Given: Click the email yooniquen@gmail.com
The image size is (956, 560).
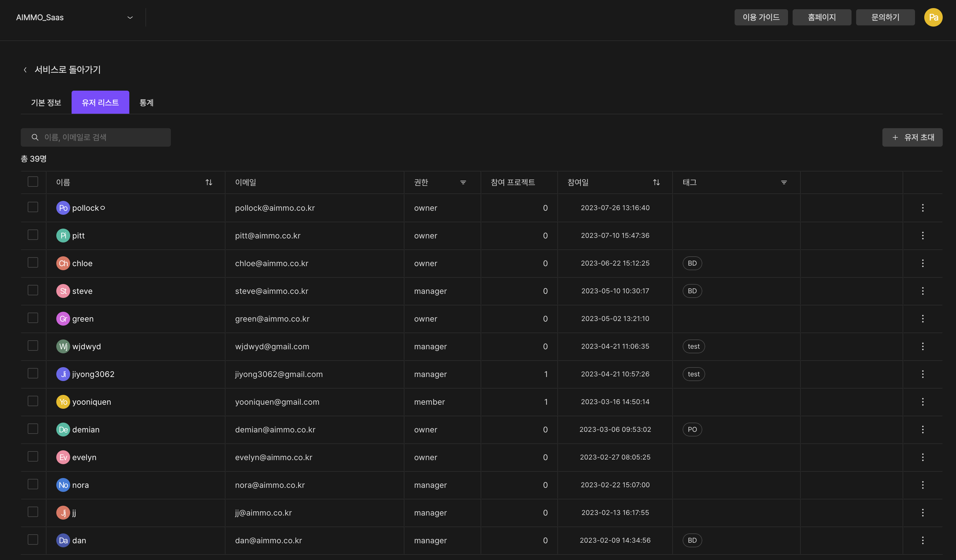Looking at the screenshot, I should tap(277, 402).
